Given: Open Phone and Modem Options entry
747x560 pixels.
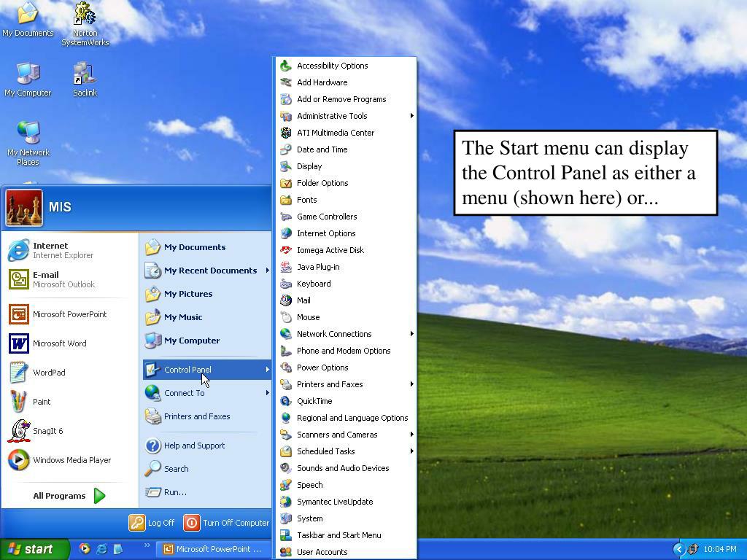Looking at the screenshot, I should [344, 351].
